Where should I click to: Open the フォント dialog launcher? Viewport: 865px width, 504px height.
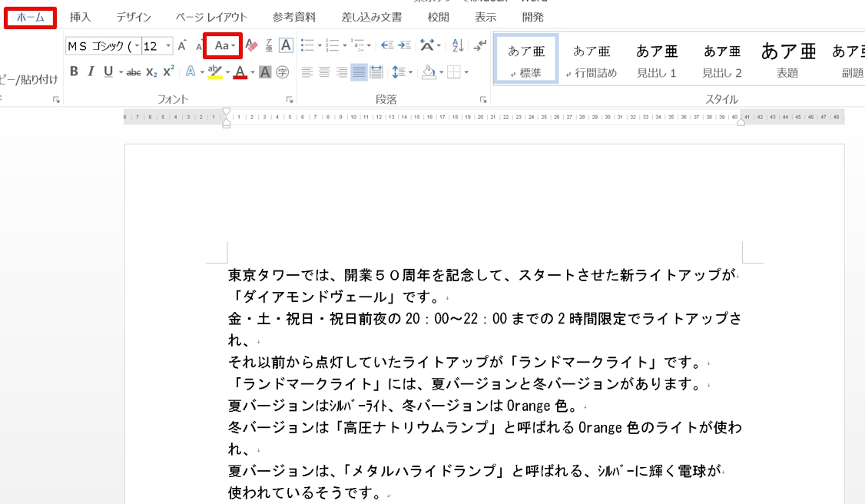pyautogui.click(x=290, y=100)
